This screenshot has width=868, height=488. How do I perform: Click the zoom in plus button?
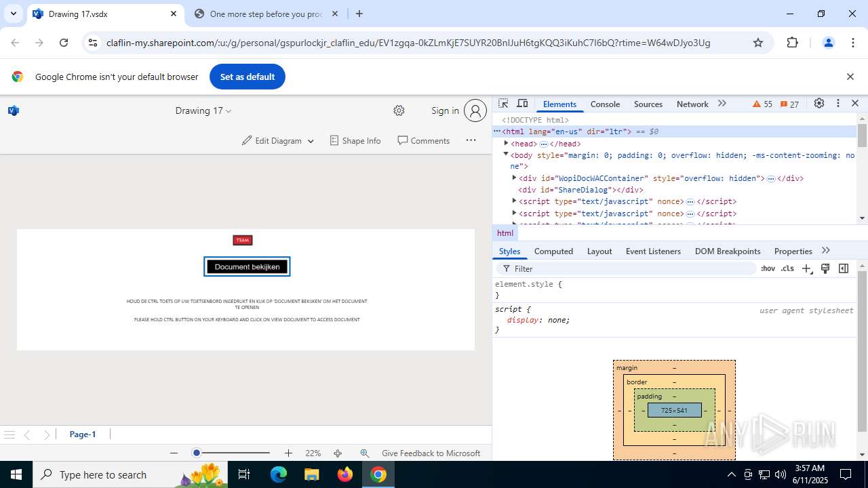[x=288, y=453]
